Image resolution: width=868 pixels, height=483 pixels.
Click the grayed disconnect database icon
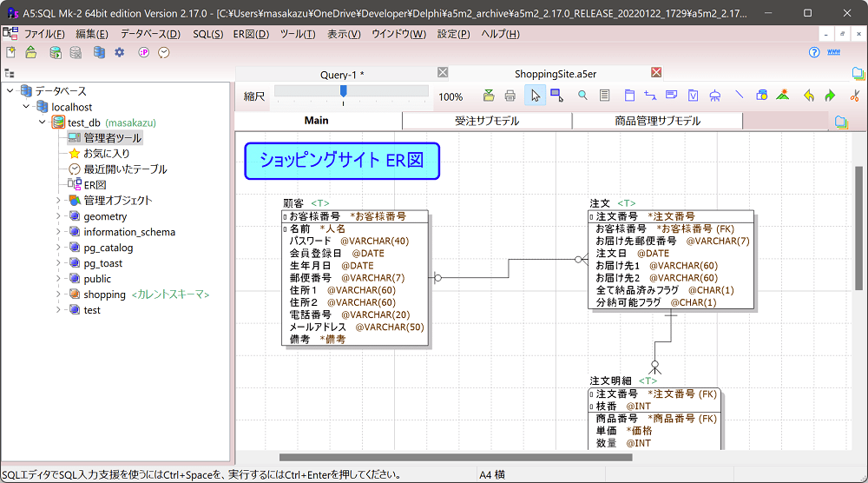[76, 53]
